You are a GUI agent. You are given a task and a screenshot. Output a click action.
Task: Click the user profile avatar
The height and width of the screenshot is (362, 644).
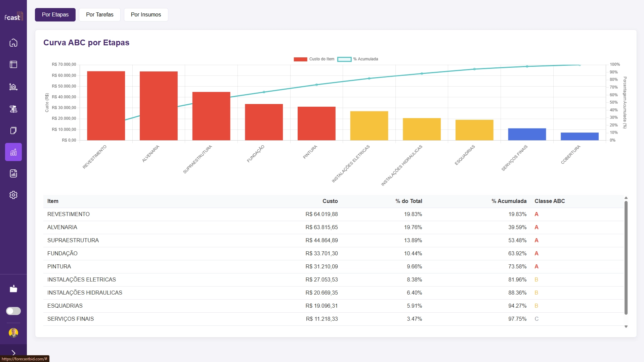[x=13, y=332]
